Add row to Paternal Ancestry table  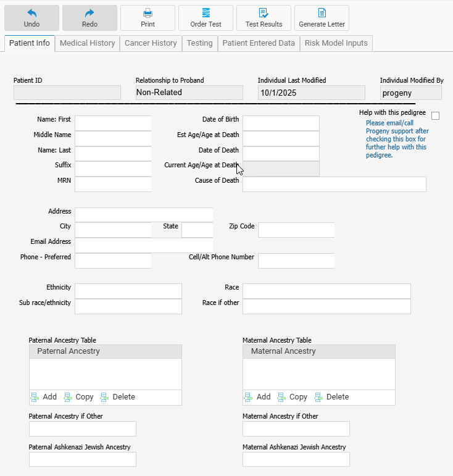(x=43, y=397)
